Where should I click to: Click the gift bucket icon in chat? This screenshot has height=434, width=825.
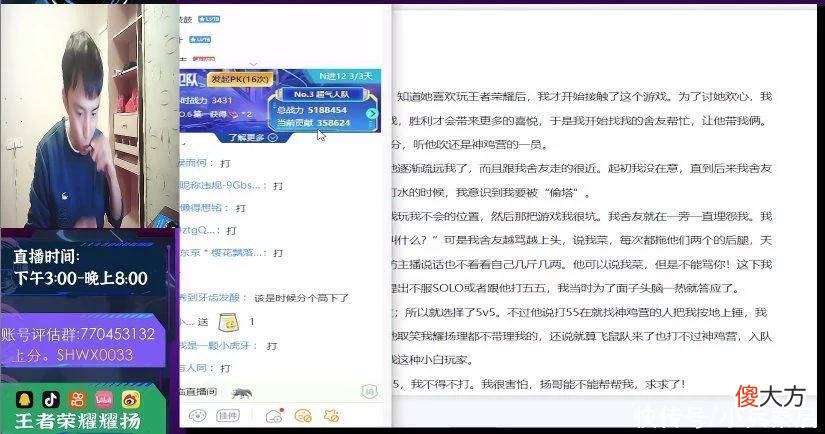click(229, 322)
